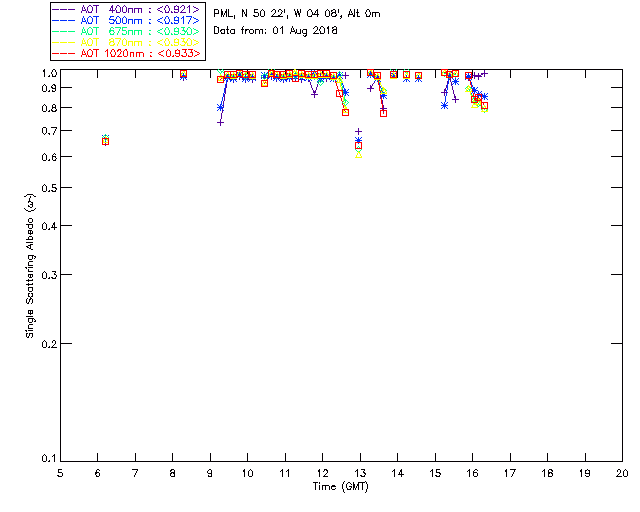Click the y-axis tick label 0.4
Image resolution: width=640 pixels, height=512 pixels.
click(x=49, y=226)
